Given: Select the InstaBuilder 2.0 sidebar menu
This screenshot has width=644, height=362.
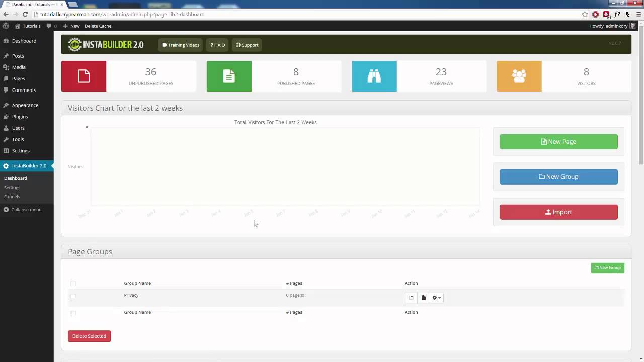Looking at the screenshot, I should pos(27,166).
